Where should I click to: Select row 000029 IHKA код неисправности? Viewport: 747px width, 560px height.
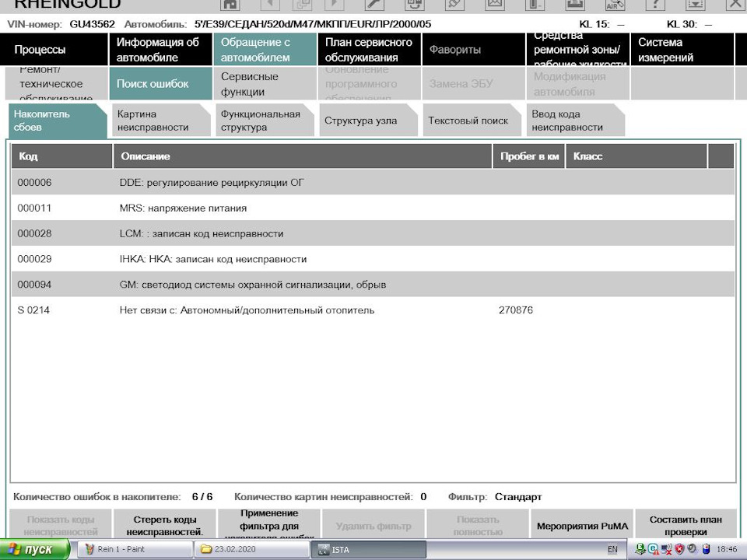tap(373, 259)
